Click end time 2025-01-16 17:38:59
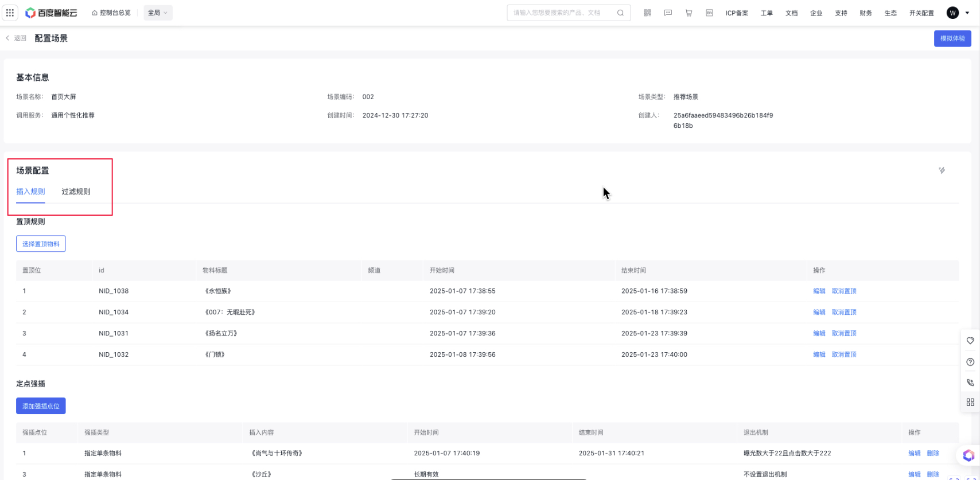Viewport: 980px width, 480px height. (x=654, y=291)
